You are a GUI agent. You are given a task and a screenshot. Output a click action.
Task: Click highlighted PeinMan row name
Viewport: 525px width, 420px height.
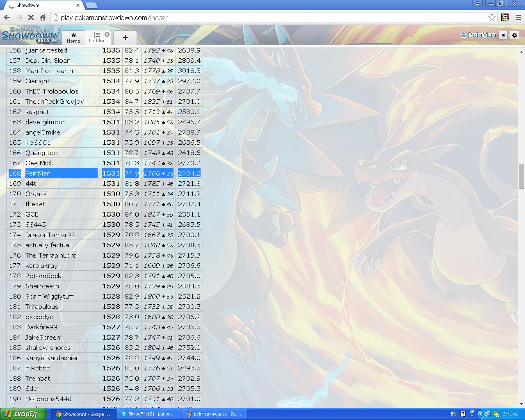tap(38, 173)
